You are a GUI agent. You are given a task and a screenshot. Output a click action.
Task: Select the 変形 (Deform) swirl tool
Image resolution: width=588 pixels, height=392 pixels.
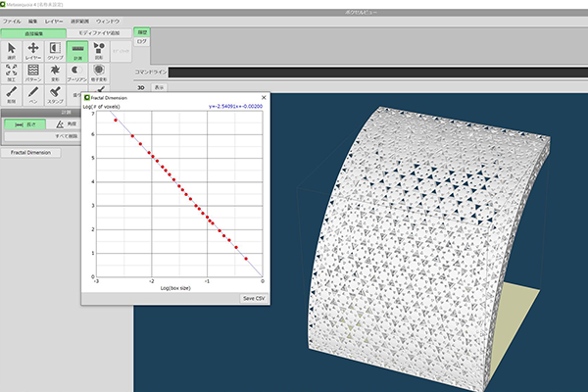[x=55, y=73]
